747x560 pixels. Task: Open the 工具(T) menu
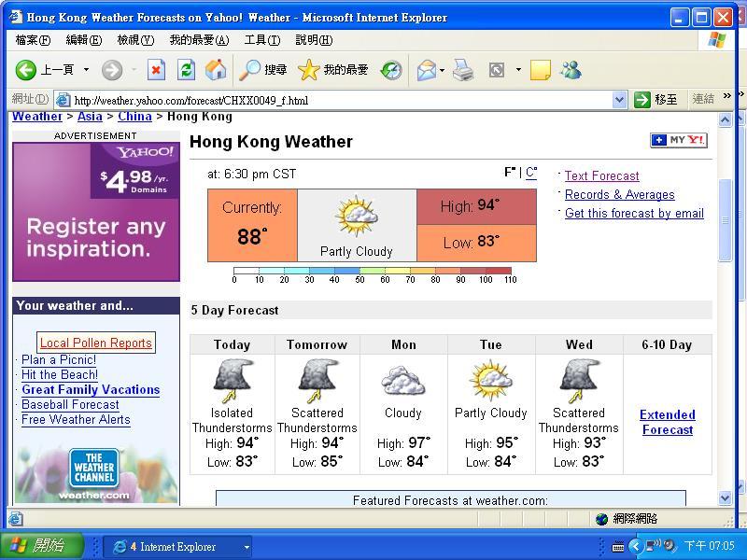(x=262, y=40)
